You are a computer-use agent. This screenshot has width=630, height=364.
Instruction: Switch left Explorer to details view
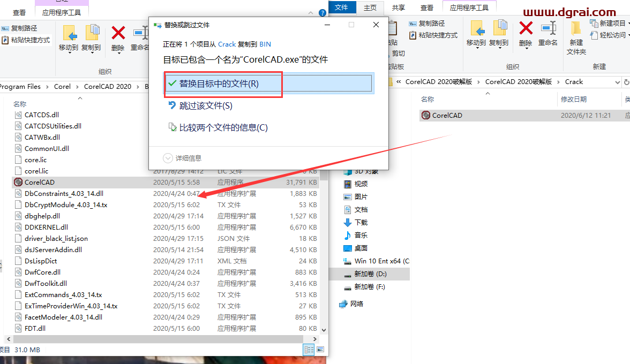(x=309, y=350)
